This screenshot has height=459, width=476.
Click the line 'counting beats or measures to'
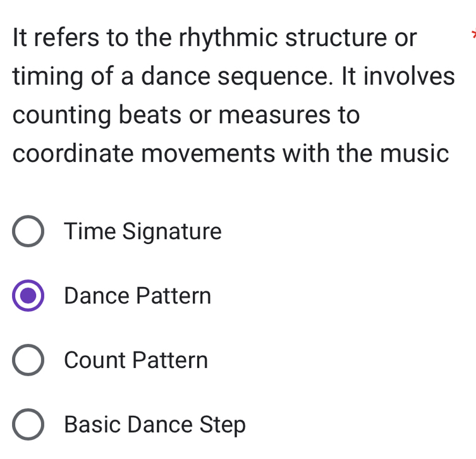click(x=186, y=115)
